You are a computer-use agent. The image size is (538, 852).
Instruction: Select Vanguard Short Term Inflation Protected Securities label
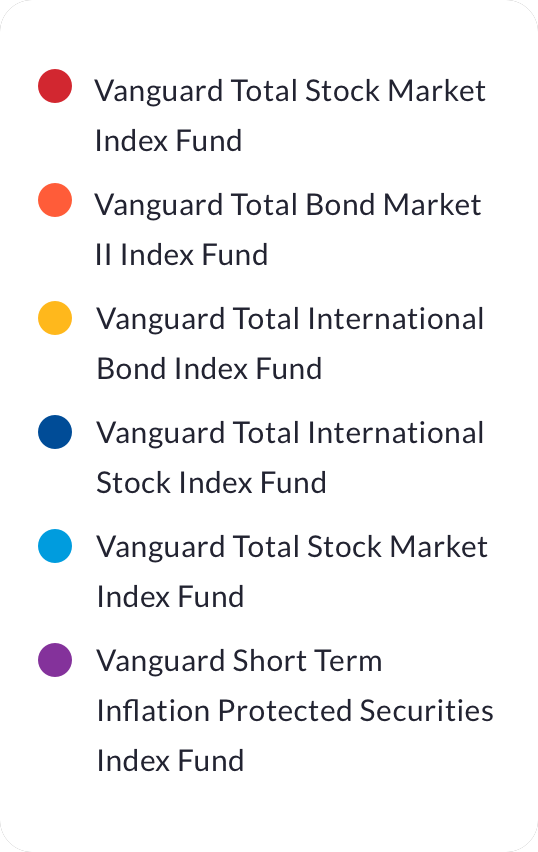[295, 710]
